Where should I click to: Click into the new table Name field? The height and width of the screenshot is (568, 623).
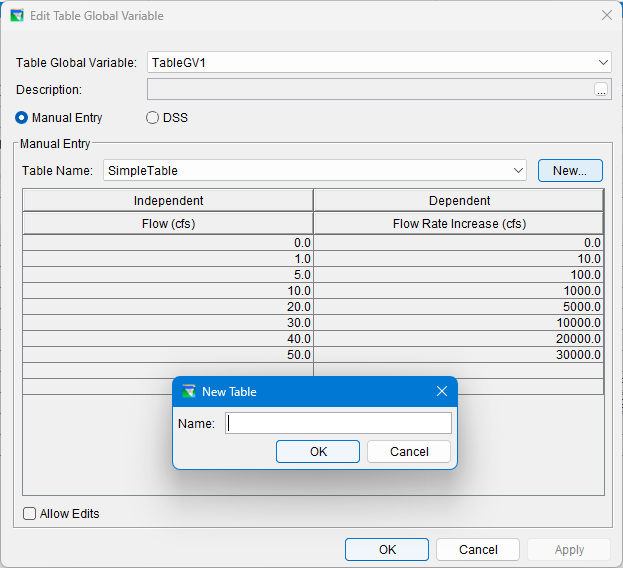click(x=338, y=423)
